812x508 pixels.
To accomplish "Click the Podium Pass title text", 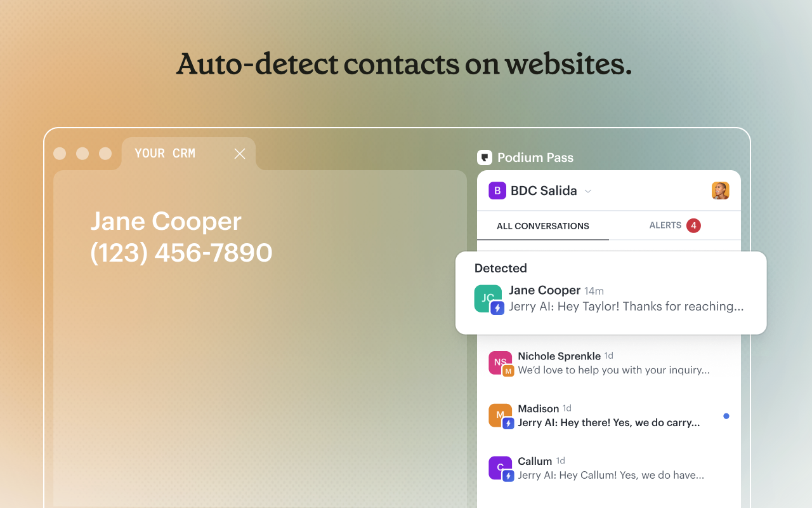I will (535, 157).
